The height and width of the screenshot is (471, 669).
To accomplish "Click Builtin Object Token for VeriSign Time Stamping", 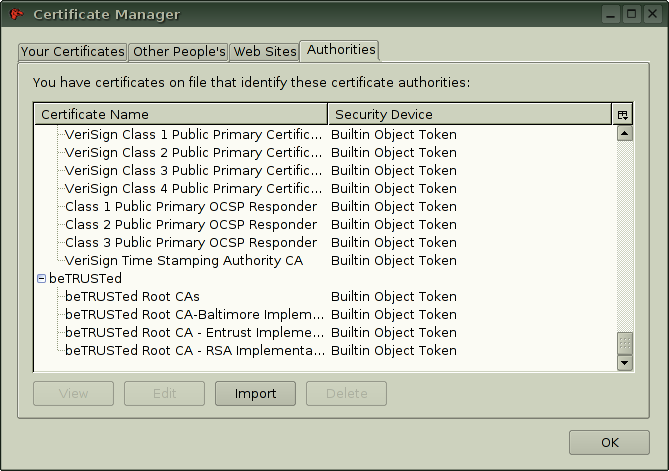I will (x=394, y=260).
